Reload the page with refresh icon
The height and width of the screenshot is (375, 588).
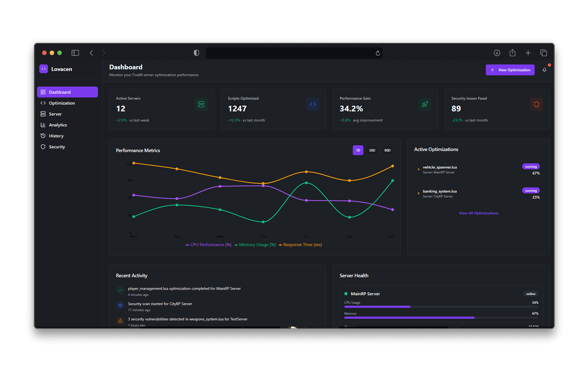pos(378,53)
